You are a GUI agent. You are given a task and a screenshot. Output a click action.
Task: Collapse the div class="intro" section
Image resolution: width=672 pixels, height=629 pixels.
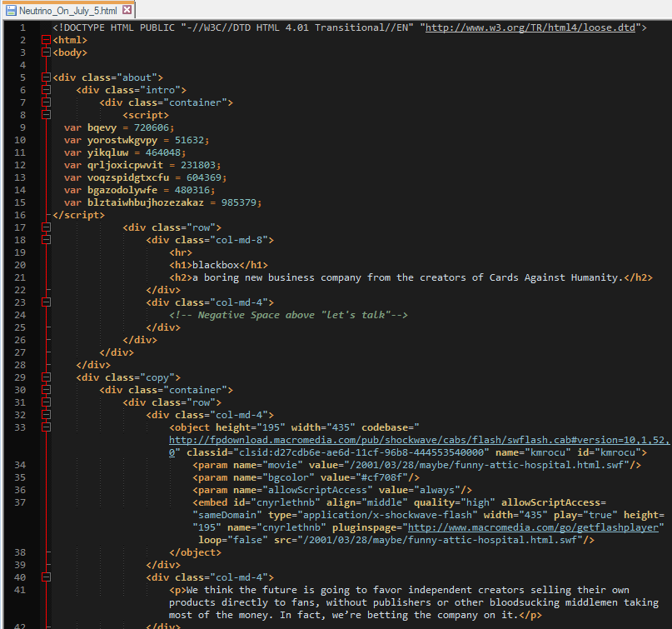tap(47, 90)
